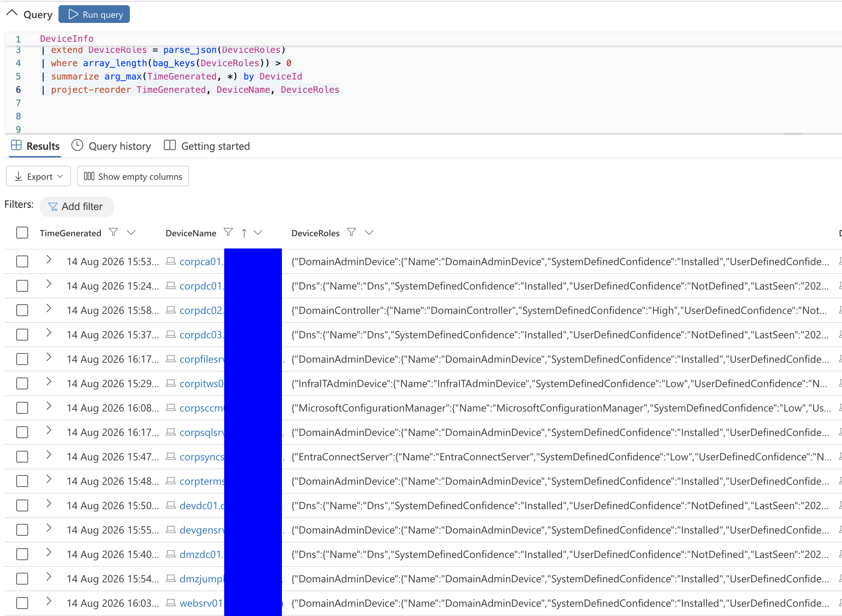Select the corpca01 row checkbox
The height and width of the screenshot is (616, 842).
pos(22,262)
